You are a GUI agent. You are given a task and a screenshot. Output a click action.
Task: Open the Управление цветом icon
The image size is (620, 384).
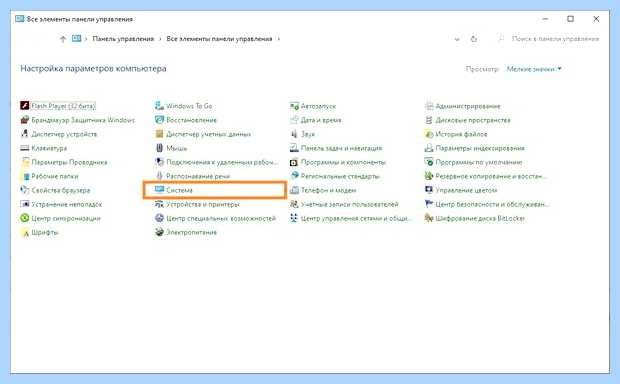[x=429, y=190]
